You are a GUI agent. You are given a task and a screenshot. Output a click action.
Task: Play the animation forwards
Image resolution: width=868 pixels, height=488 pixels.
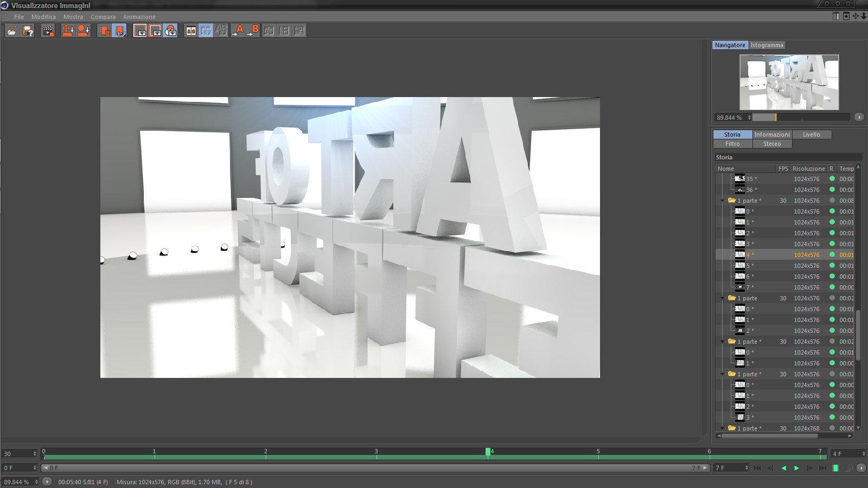coord(796,468)
